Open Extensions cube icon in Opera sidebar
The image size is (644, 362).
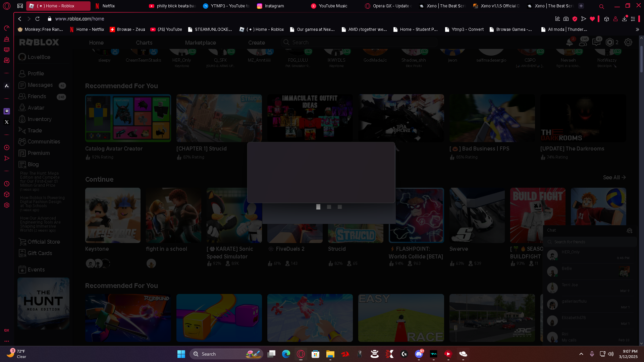(7, 194)
